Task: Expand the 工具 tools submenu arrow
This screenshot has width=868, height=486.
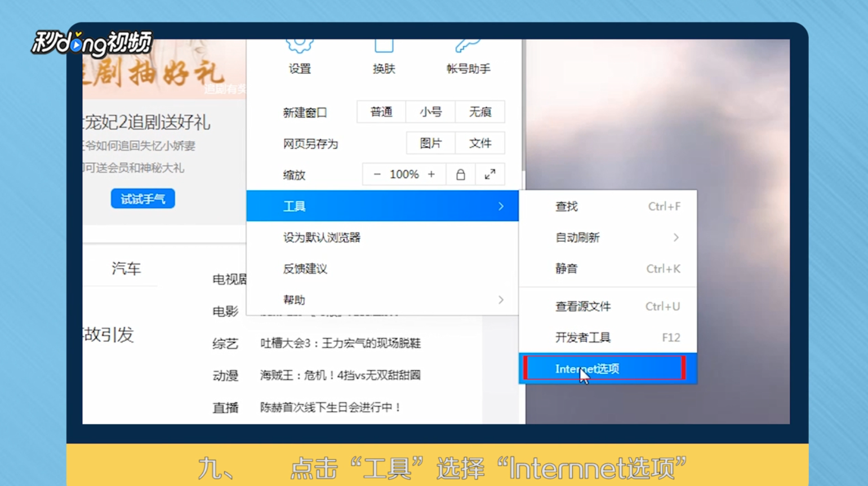Action: (x=501, y=206)
